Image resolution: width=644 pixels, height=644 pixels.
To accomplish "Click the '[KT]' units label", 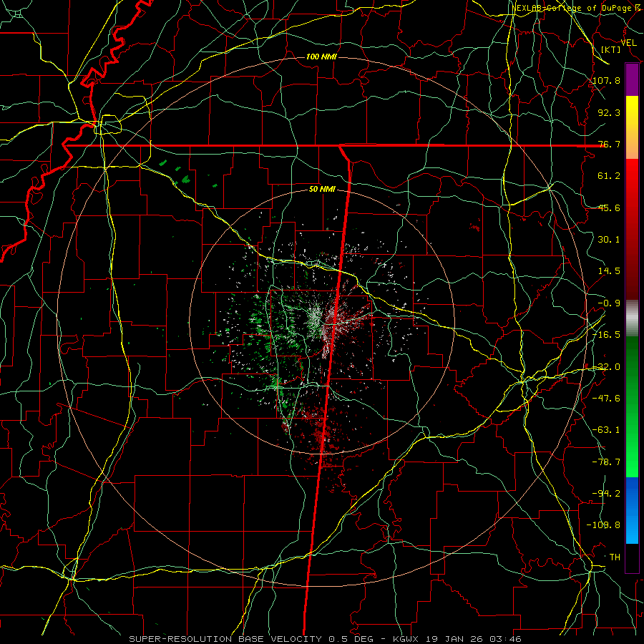I will [611, 49].
